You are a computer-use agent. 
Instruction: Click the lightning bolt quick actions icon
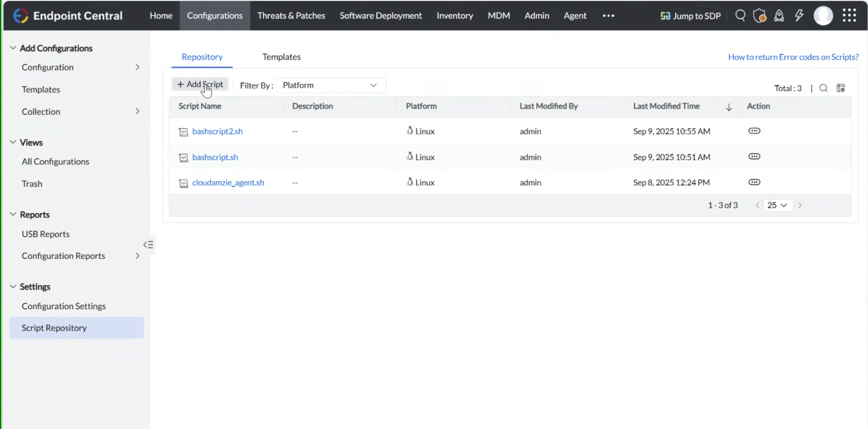coord(799,16)
